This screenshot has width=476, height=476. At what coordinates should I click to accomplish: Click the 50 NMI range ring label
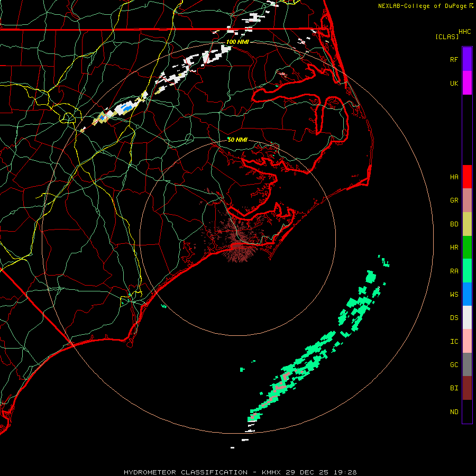[x=237, y=140]
